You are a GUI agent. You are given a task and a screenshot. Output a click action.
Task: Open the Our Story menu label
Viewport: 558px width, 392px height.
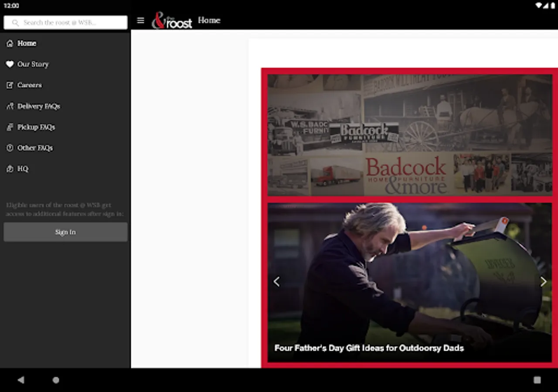33,64
